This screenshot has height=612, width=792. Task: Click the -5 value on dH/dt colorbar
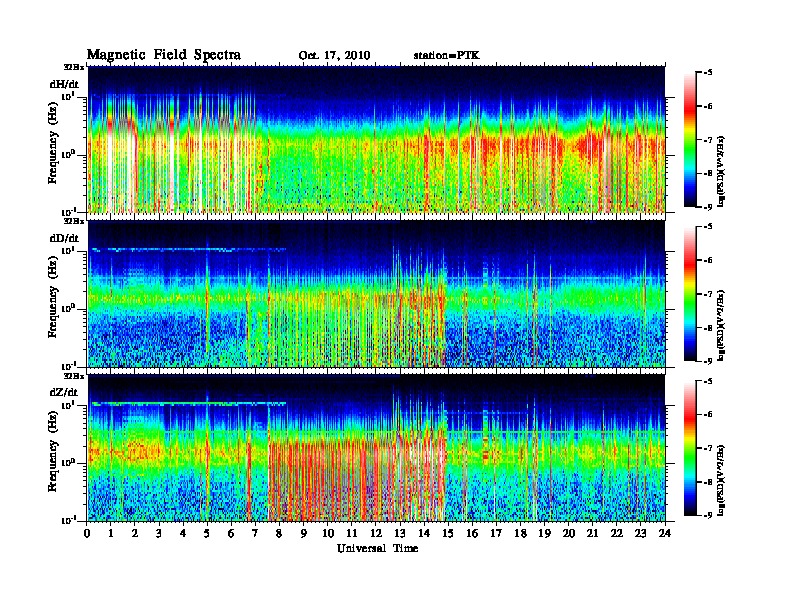(x=708, y=73)
